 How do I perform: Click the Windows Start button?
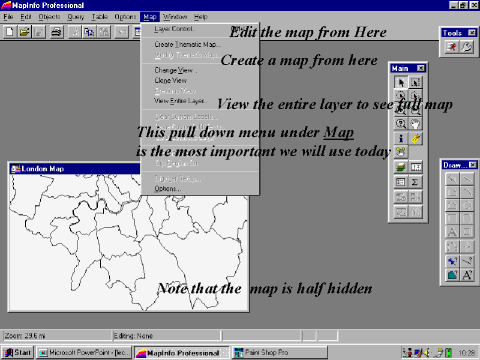click(x=18, y=352)
